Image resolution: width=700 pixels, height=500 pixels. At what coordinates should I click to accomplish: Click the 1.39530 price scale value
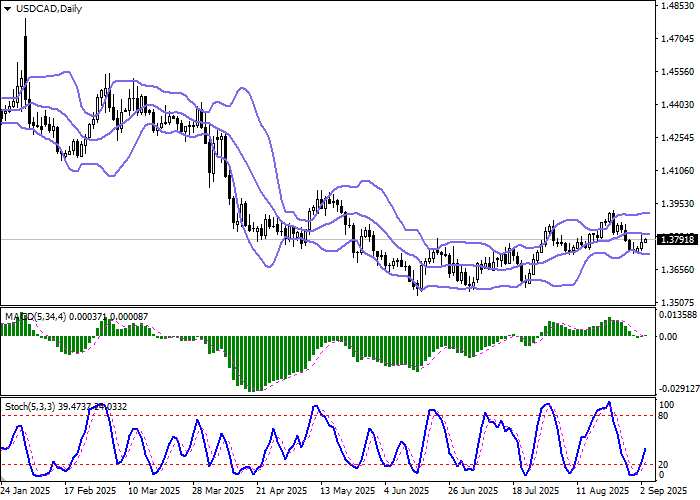(677, 204)
